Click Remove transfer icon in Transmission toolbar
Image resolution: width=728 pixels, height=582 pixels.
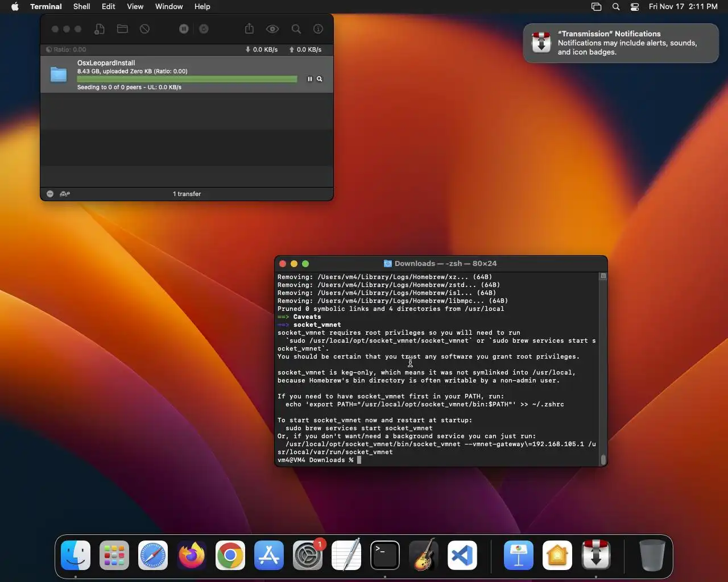pyautogui.click(x=145, y=29)
